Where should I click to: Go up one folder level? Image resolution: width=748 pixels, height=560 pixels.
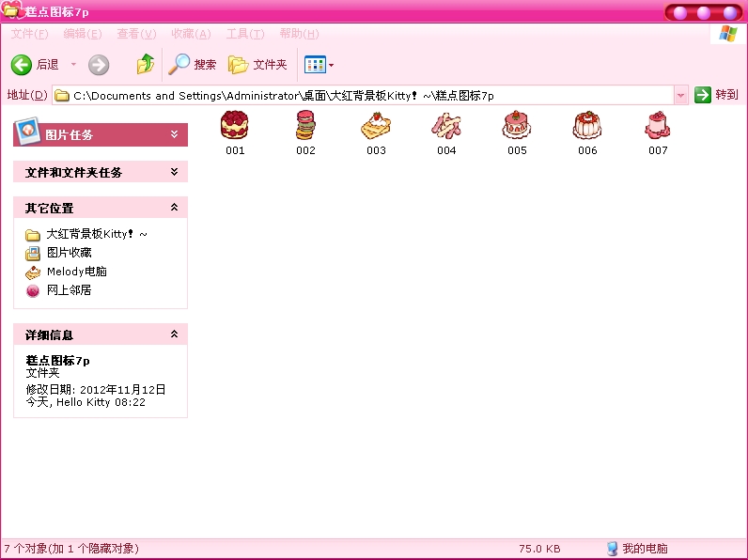pyautogui.click(x=145, y=64)
